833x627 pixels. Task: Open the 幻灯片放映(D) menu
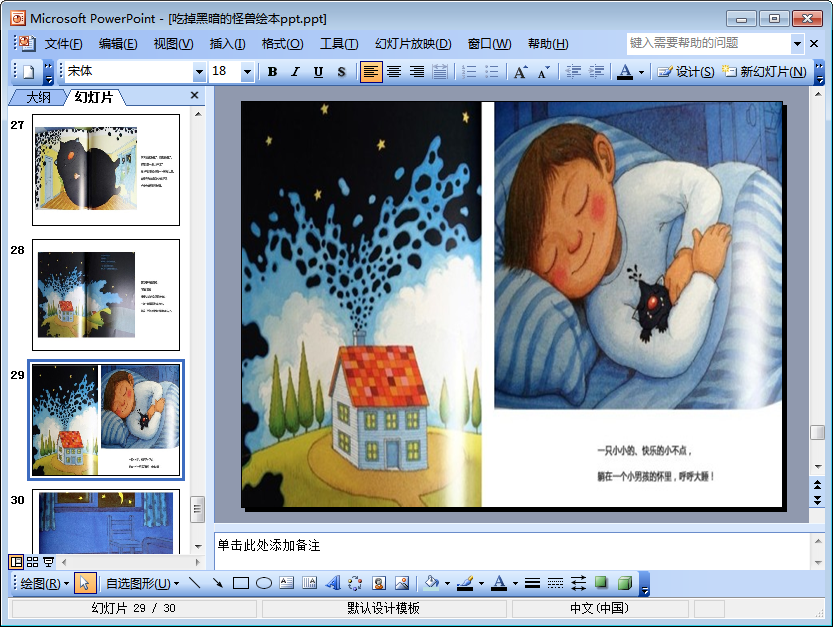click(413, 44)
